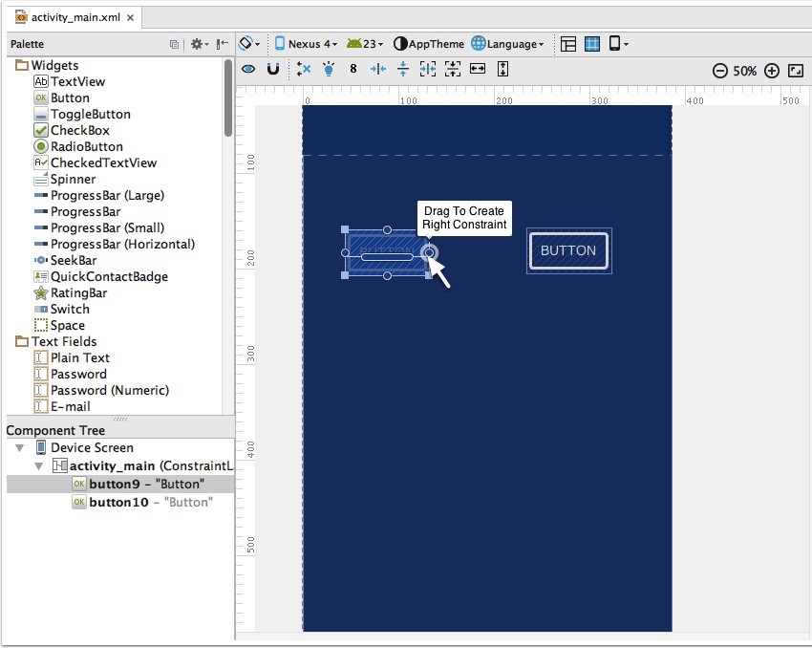The height and width of the screenshot is (648, 812).
Task: Select ProgressBar (Large) in the Palette
Action: pos(99,195)
